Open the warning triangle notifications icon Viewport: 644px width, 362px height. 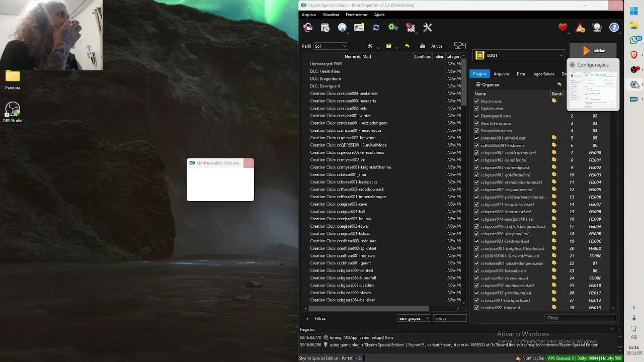tap(580, 28)
